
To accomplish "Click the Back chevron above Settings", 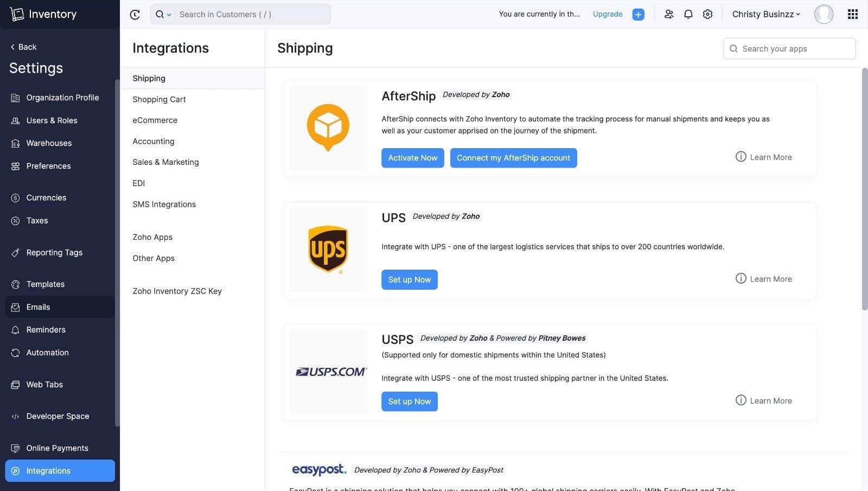I will [12, 47].
